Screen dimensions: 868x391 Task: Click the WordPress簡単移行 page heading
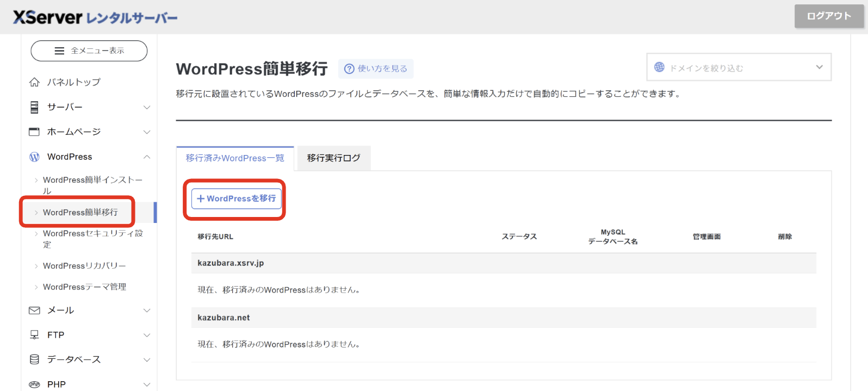tap(252, 69)
